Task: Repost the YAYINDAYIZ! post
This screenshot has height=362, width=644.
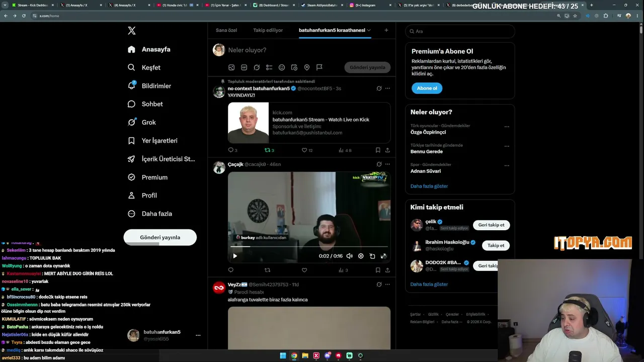Action: click(269, 150)
